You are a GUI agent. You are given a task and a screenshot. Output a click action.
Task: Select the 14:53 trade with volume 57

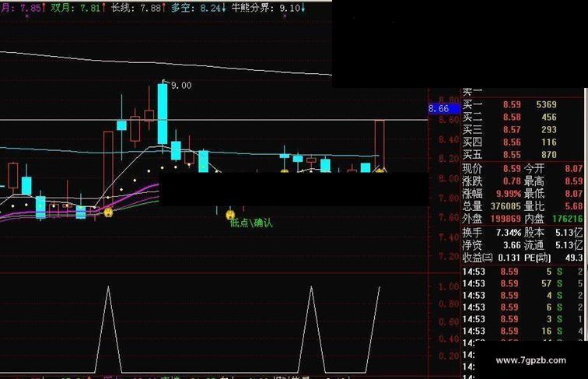pyautogui.click(x=523, y=284)
